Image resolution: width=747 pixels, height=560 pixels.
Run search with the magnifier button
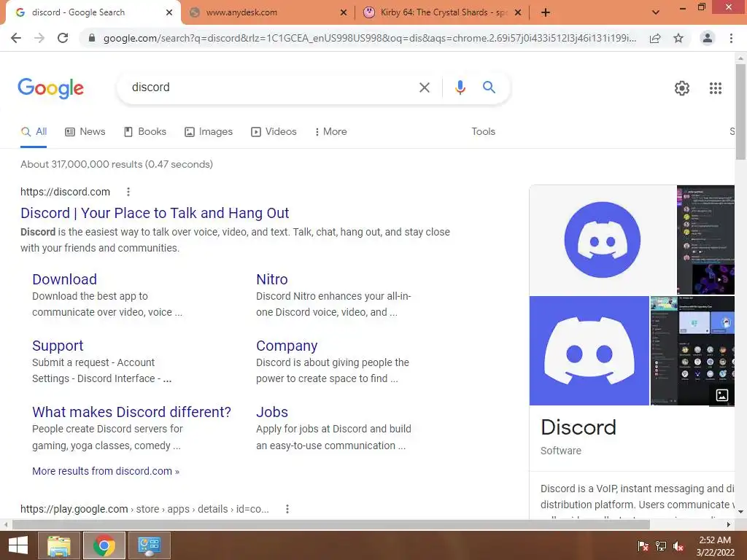click(x=489, y=87)
